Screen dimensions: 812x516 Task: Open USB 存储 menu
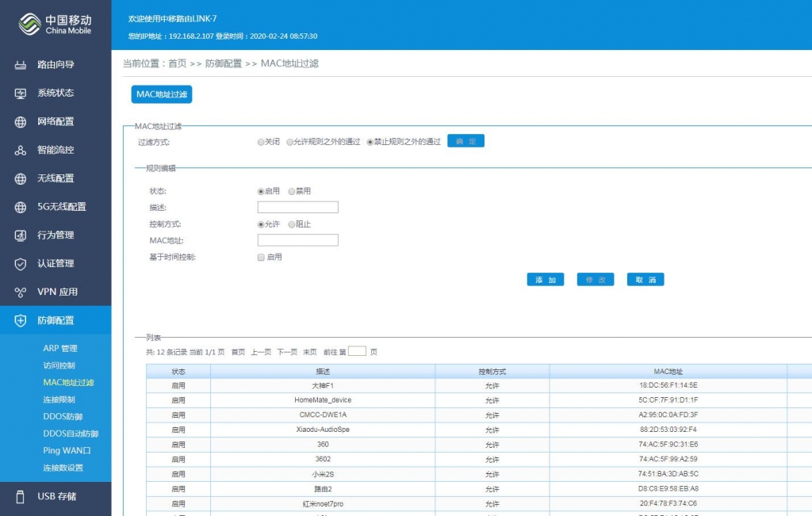pos(56,496)
